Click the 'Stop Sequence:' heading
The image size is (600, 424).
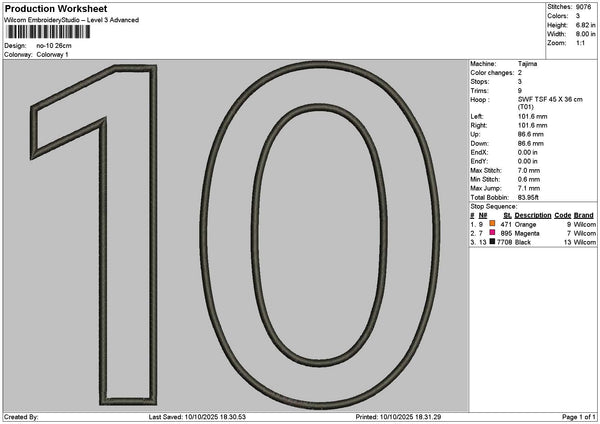point(494,207)
